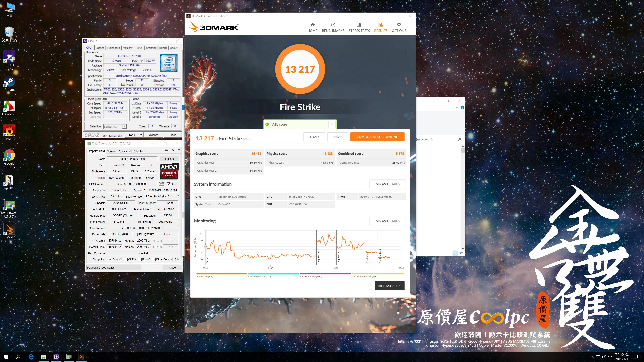644x362 pixels.
Task: Open OPTIONS gear icon in 3DMark
Action: point(399,25)
